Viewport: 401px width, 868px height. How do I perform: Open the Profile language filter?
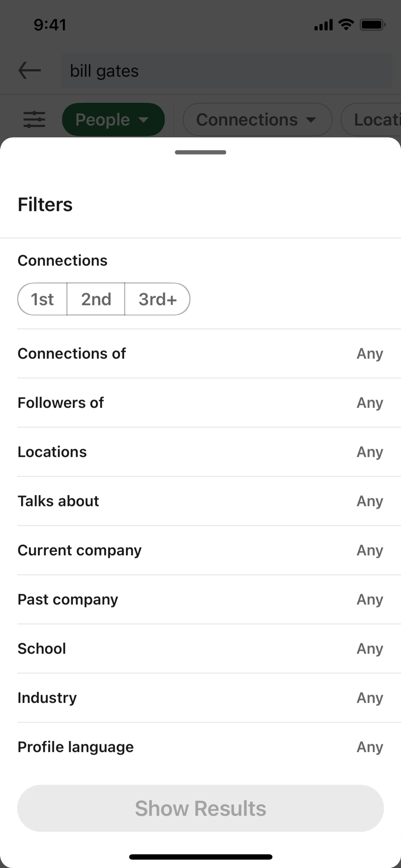[200, 747]
